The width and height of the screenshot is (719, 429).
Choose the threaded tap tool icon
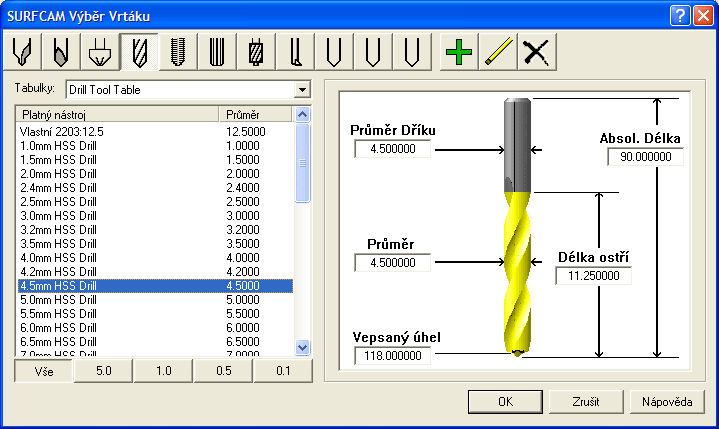tap(178, 52)
